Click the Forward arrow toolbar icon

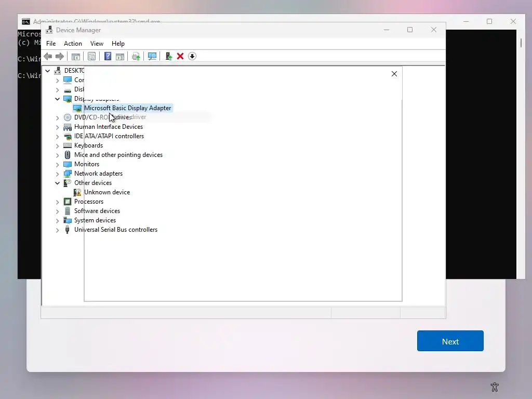(60, 56)
